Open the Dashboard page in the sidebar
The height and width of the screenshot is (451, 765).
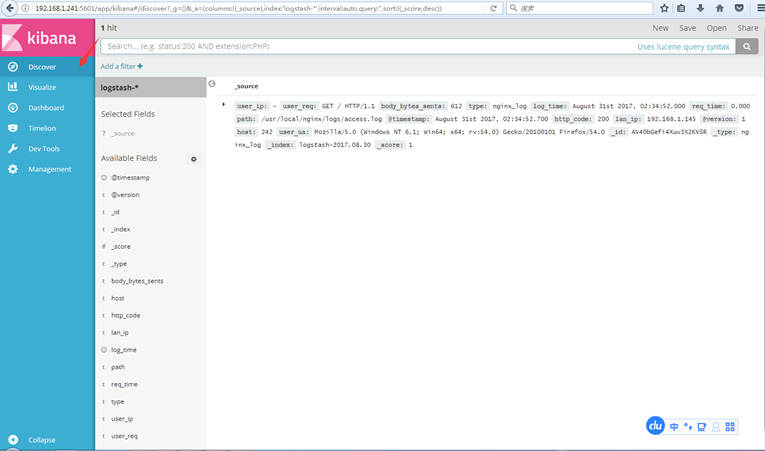click(47, 108)
